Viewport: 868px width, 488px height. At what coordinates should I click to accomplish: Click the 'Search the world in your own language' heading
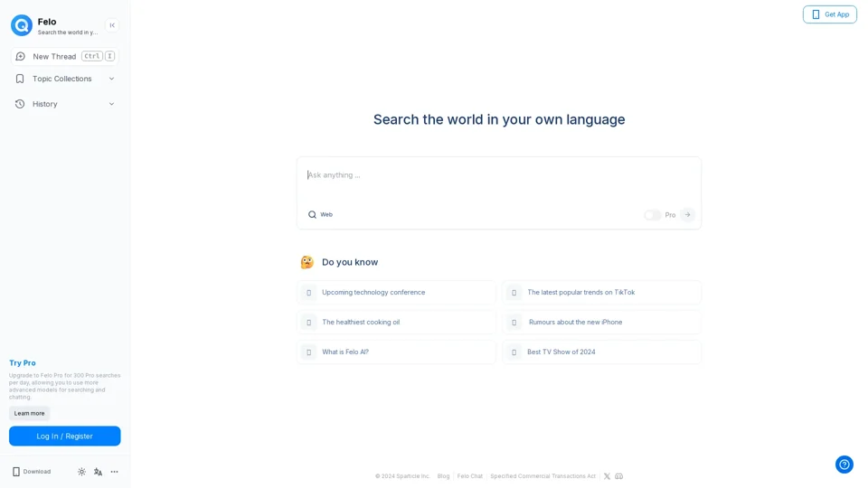coord(499,119)
